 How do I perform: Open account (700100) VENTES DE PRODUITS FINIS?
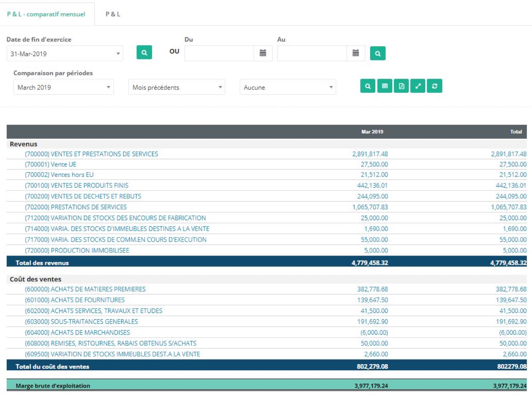[76, 185]
